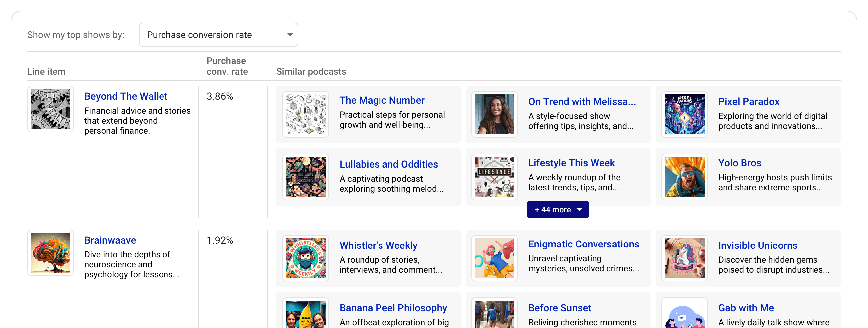Click The Magic Number description text
This screenshot has width=868, height=328.
[392, 120]
